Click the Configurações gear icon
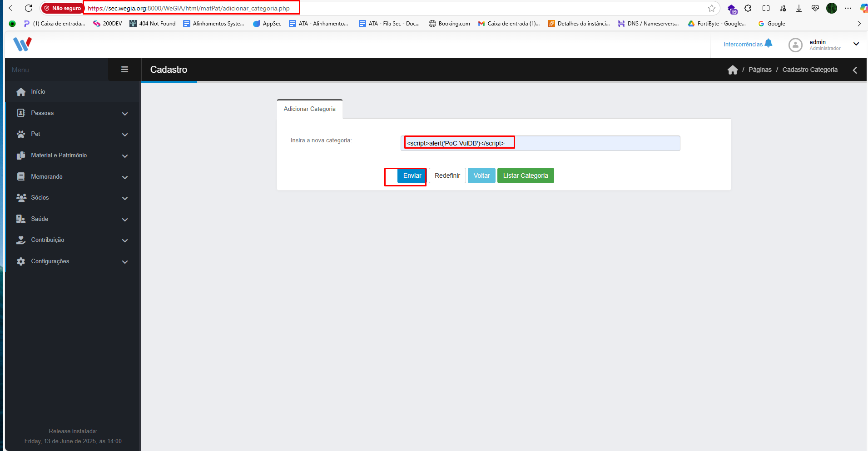This screenshot has height=451, width=868. 21,261
